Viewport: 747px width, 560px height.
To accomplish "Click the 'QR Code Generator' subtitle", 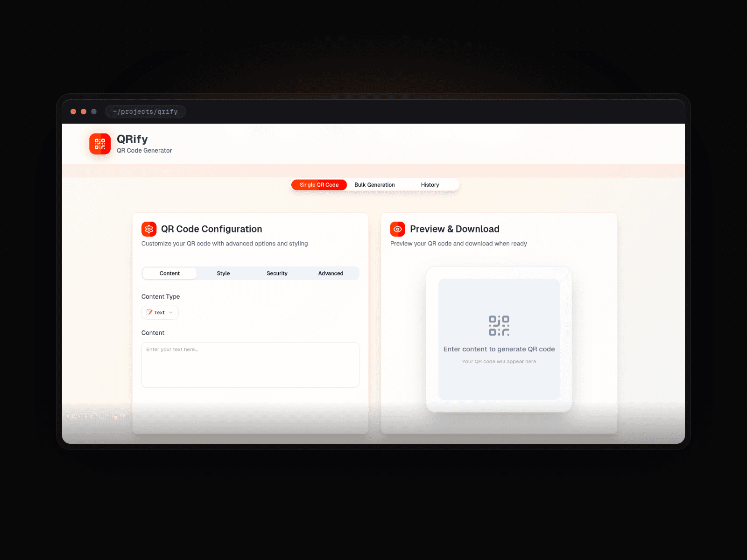I will click(x=144, y=150).
